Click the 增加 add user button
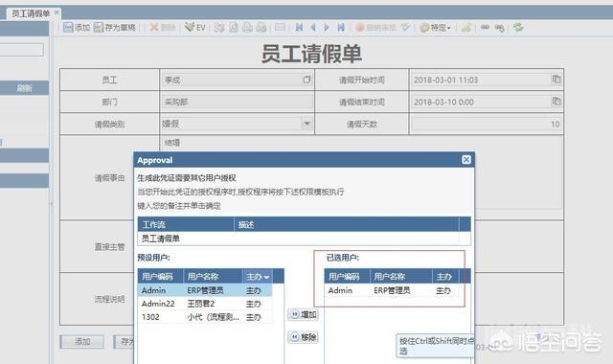Viewport: 613px width, 364px height. point(304,314)
